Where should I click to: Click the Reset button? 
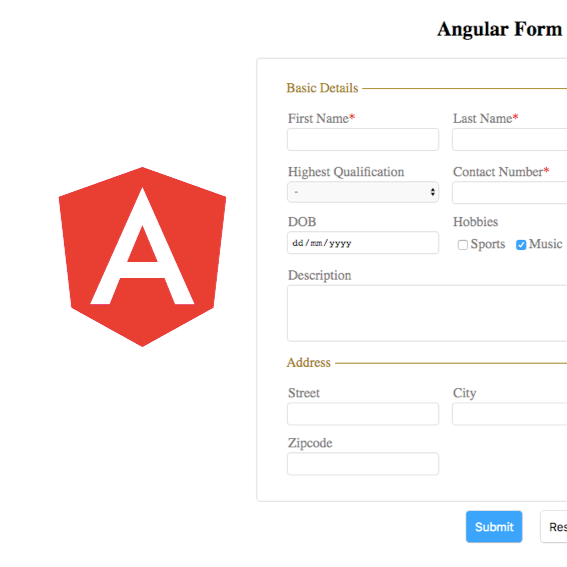tap(554, 526)
